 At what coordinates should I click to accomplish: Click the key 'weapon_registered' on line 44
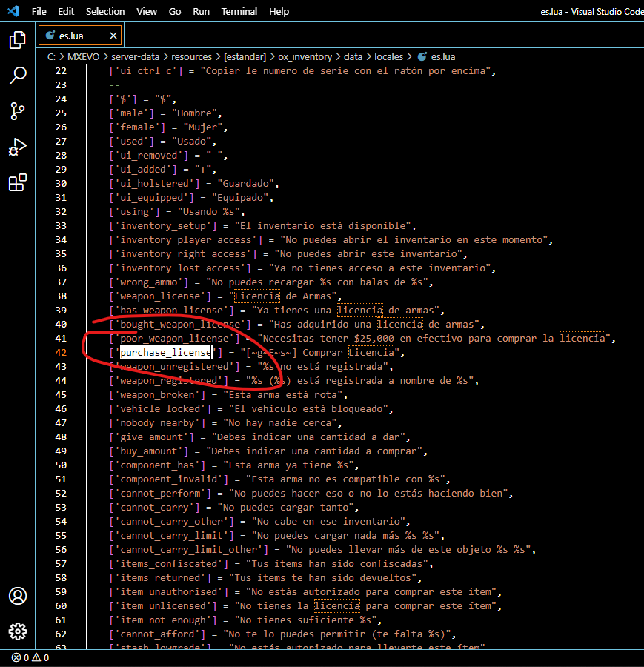[x=168, y=381]
